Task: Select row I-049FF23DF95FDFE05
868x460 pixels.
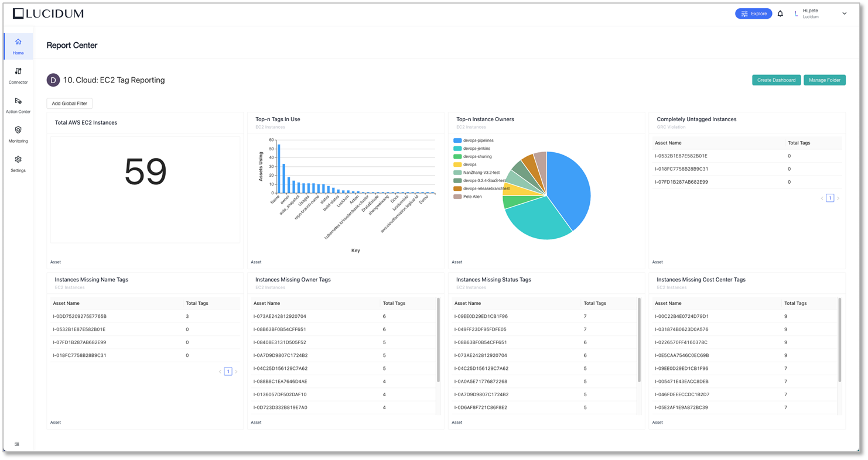Action: [x=545, y=329]
